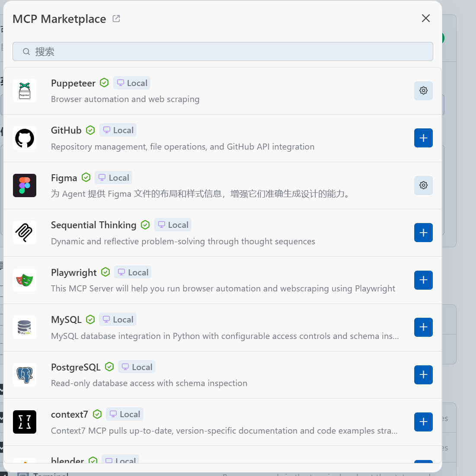Select the GitHub title text
This screenshot has width=476, height=476.
[66, 130]
